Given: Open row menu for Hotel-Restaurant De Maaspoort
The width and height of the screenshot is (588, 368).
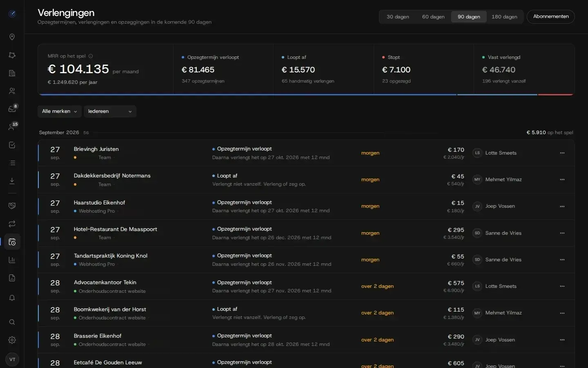Looking at the screenshot, I should point(562,233).
